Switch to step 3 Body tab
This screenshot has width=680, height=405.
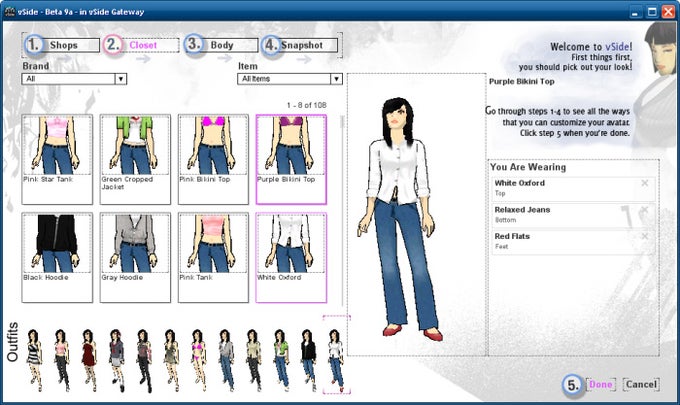coord(221,45)
